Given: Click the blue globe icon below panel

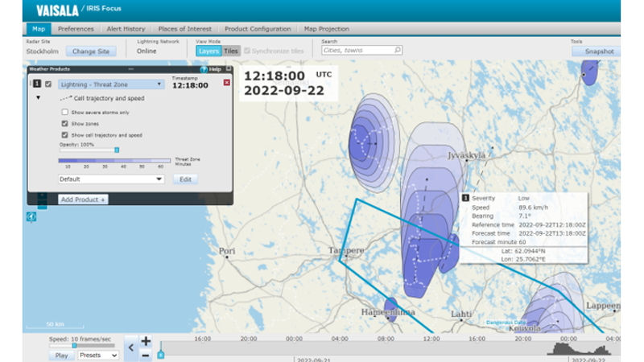Looking at the screenshot, I should pyautogui.click(x=31, y=216).
